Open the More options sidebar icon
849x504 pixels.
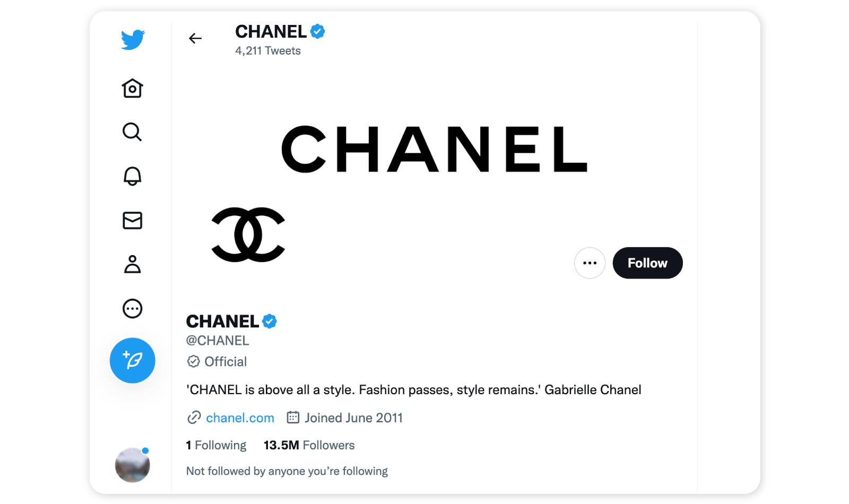point(132,308)
